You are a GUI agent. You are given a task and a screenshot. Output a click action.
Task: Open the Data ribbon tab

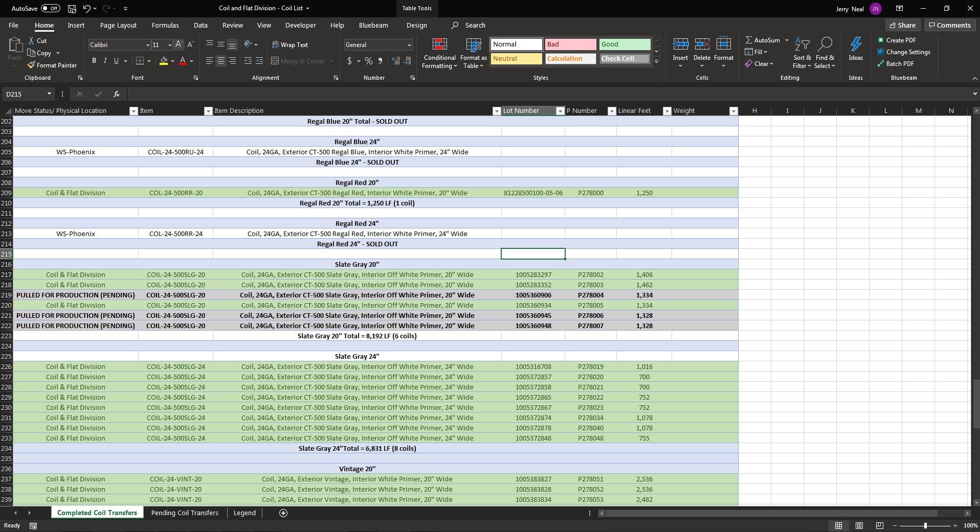(201, 26)
